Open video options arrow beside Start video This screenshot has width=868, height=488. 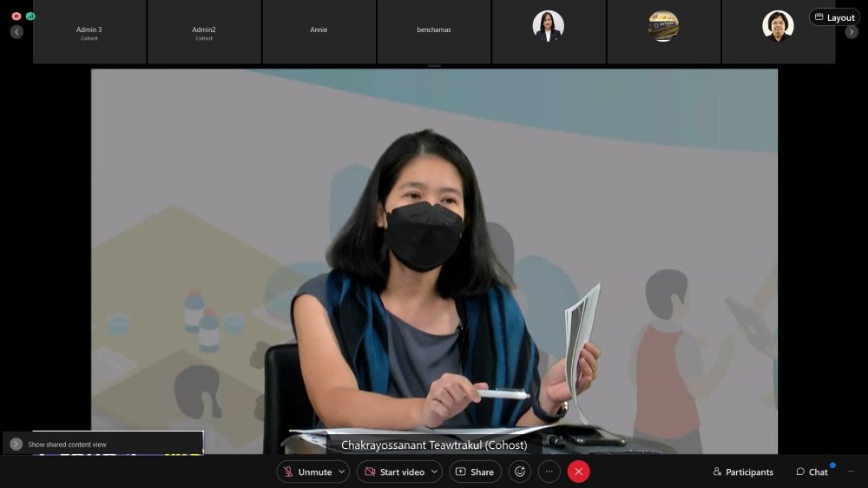tap(434, 472)
